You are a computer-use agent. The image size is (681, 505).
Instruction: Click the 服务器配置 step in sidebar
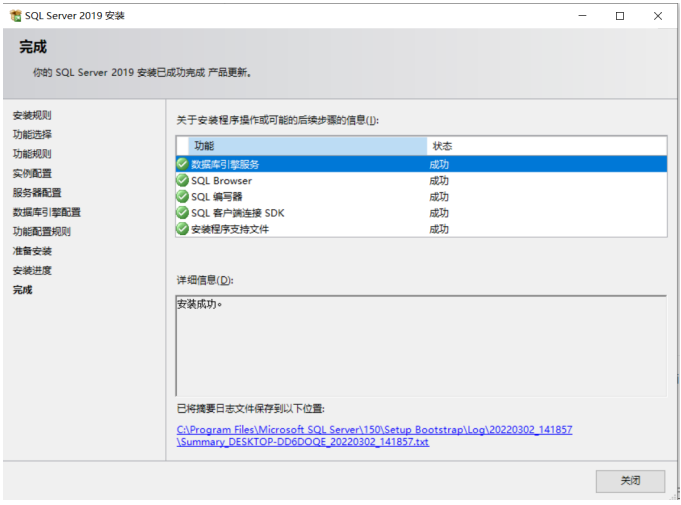[x=37, y=192]
